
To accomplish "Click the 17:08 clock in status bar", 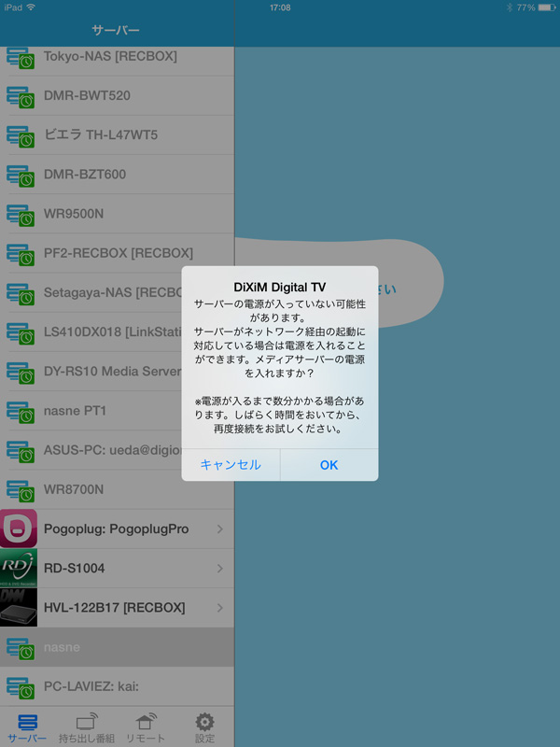I will (280, 7).
